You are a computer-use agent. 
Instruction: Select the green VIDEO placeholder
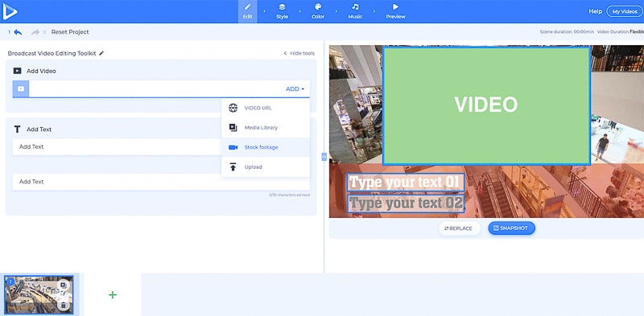pyautogui.click(x=486, y=106)
